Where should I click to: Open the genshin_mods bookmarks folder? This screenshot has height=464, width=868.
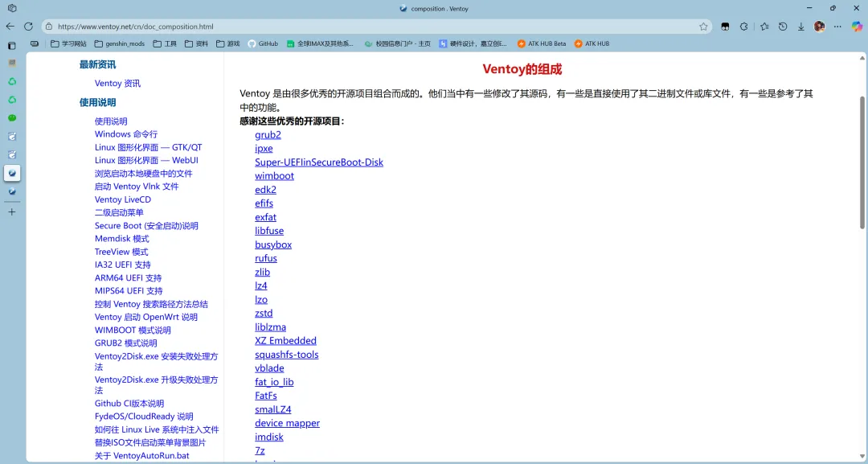click(120, 43)
